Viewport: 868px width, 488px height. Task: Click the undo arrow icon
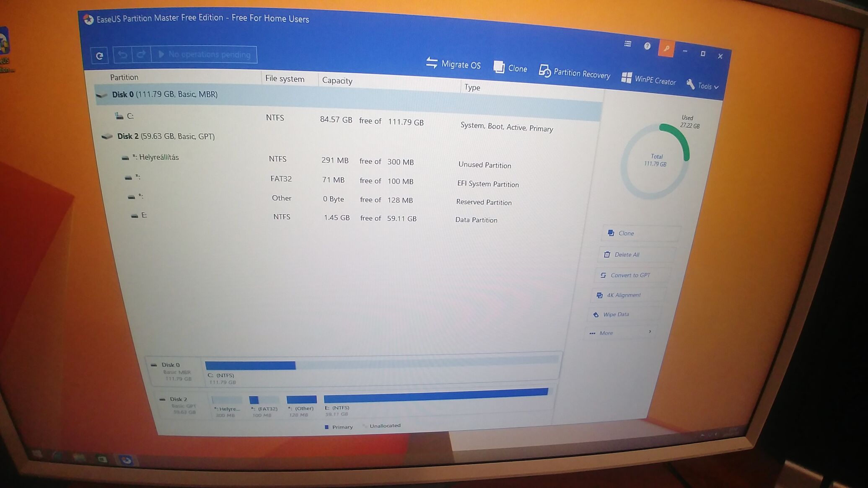click(122, 54)
